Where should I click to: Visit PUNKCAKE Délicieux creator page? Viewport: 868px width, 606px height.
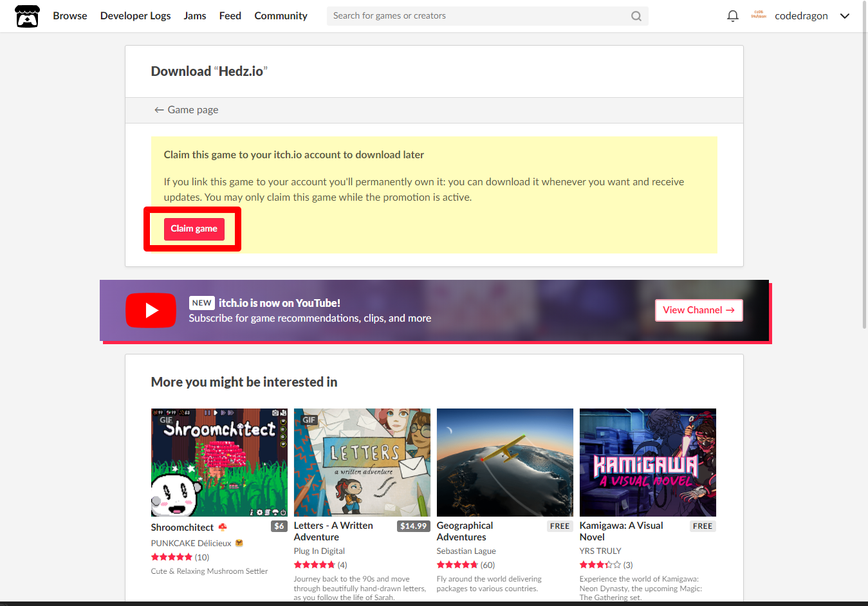pyautogui.click(x=191, y=544)
